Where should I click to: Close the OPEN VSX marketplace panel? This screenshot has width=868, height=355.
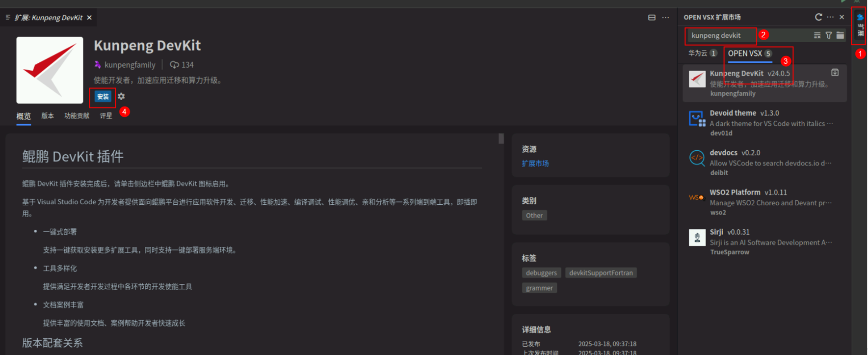click(x=842, y=17)
